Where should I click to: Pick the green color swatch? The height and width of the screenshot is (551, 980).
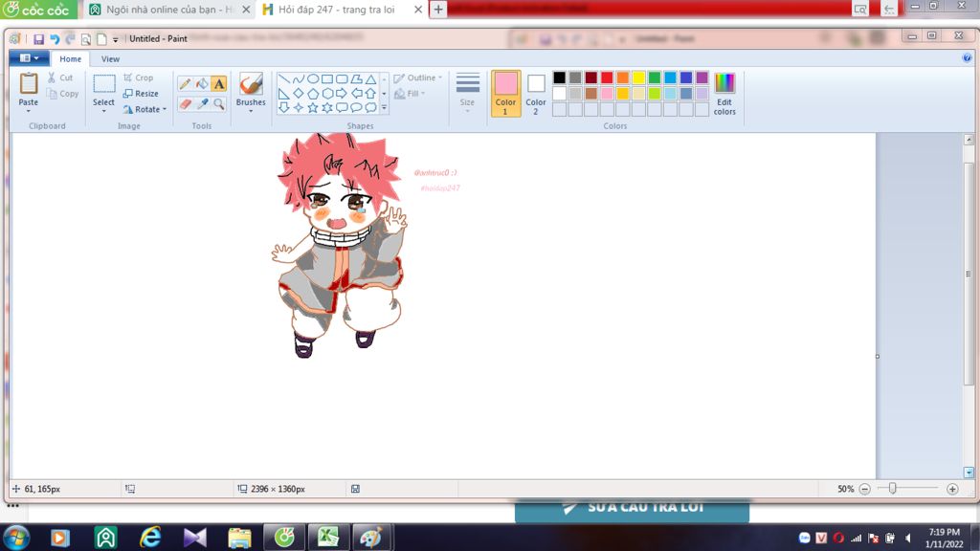point(655,77)
